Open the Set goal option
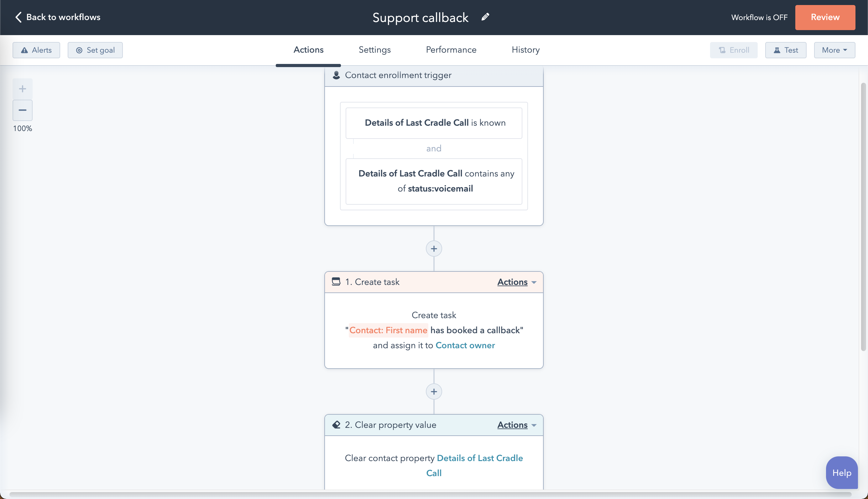This screenshot has width=868, height=499. (x=95, y=50)
